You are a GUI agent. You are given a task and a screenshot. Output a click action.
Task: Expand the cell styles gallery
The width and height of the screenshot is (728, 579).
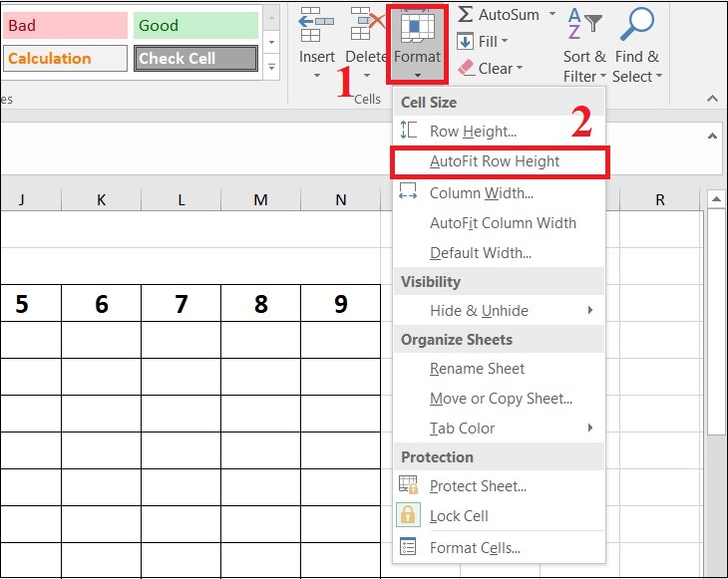(x=269, y=66)
